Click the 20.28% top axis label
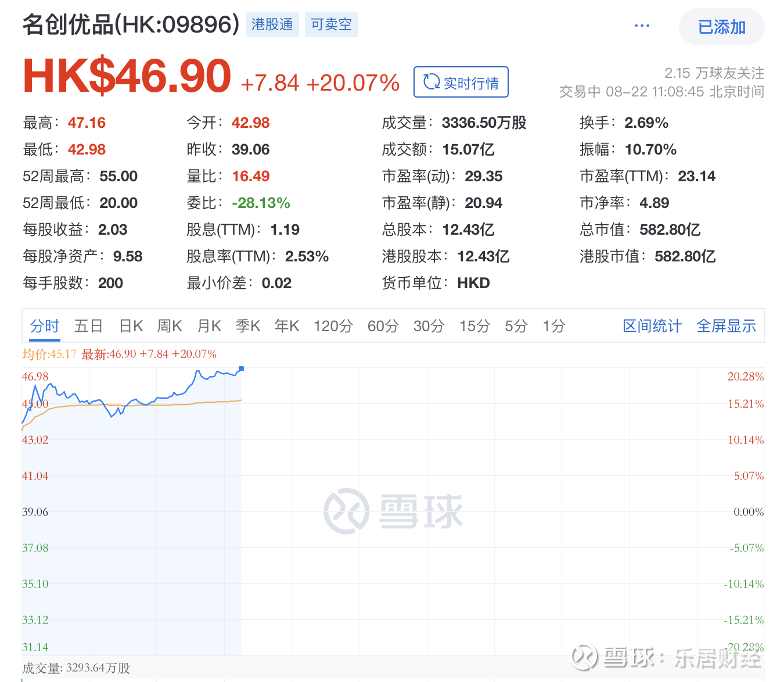784x682 pixels. click(x=746, y=376)
